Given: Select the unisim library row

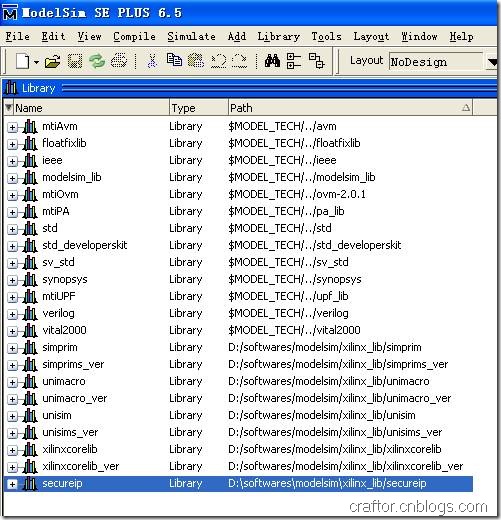Looking at the screenshot, I should (238, 416).
